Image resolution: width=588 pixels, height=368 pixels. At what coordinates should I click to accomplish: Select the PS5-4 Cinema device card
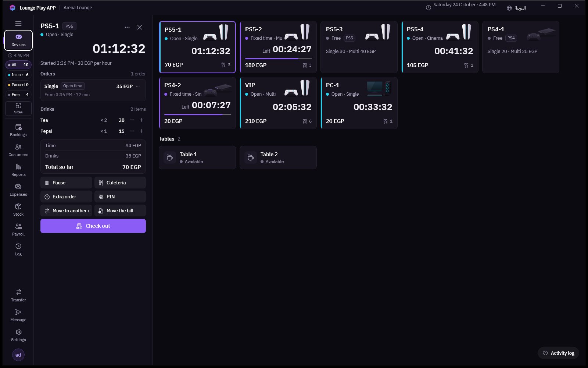tap(440, 47)
